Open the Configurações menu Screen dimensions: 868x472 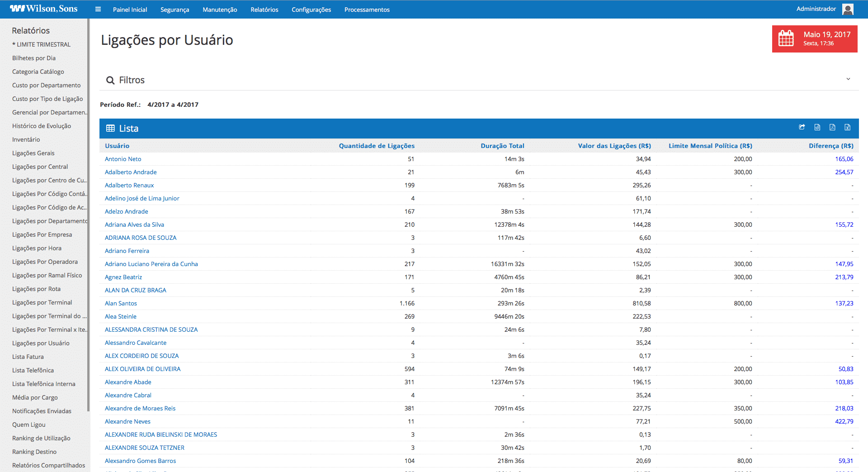point(311,10)
